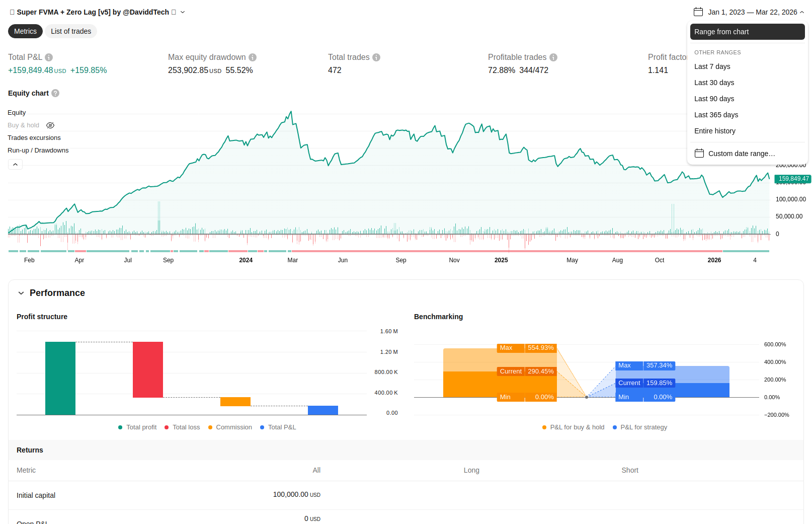Select Last 30 days range
The width and height of the screenshot is (812, 524).
tap(714, 83)
